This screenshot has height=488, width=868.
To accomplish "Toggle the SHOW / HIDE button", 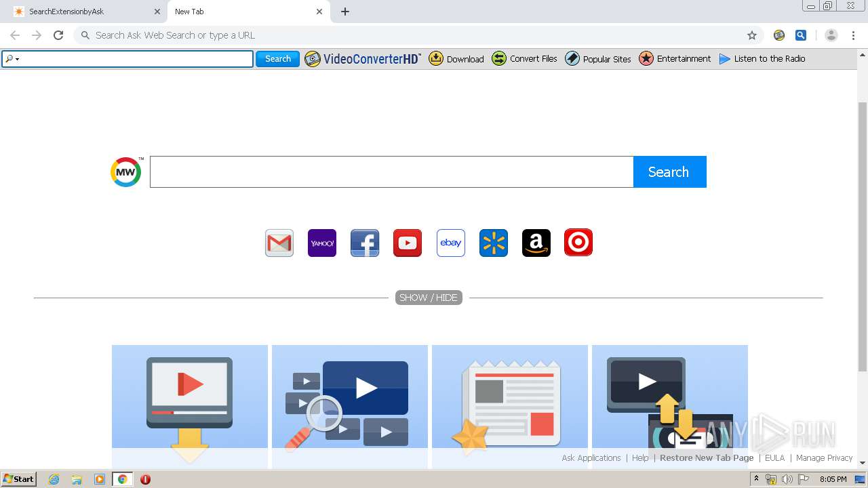I will tap(429, 298).
